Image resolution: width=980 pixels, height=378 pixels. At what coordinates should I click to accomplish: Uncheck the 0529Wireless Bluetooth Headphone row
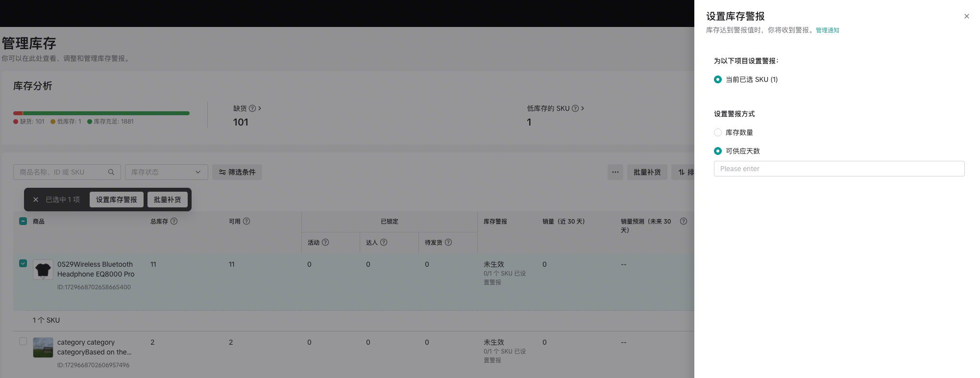point(23,263)
